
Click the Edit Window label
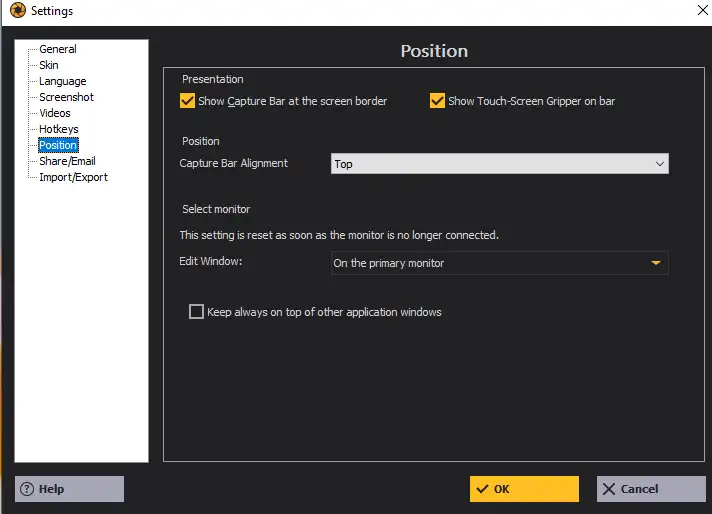pos(211,261)
